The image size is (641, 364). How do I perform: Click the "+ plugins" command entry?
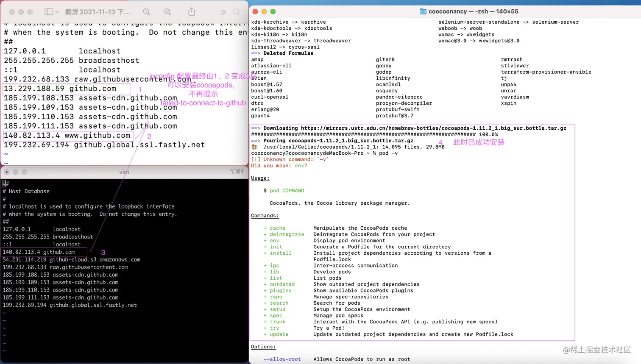[277, 291]
